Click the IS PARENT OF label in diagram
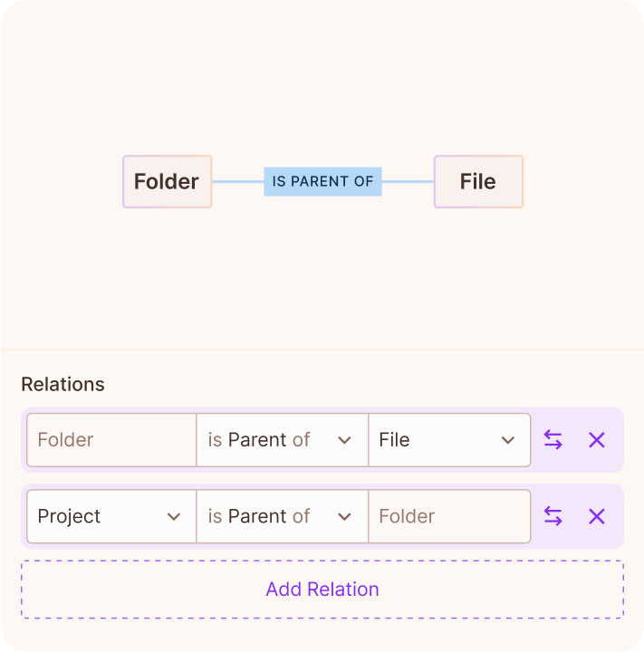Viewport: 644px width, 652px height. (322, 181)
